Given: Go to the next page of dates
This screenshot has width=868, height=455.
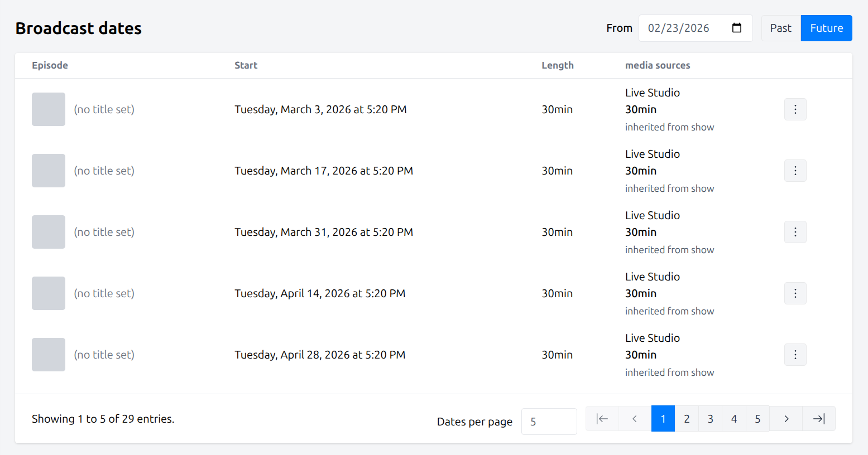Looking at the screenshot, I should (786, 419).
